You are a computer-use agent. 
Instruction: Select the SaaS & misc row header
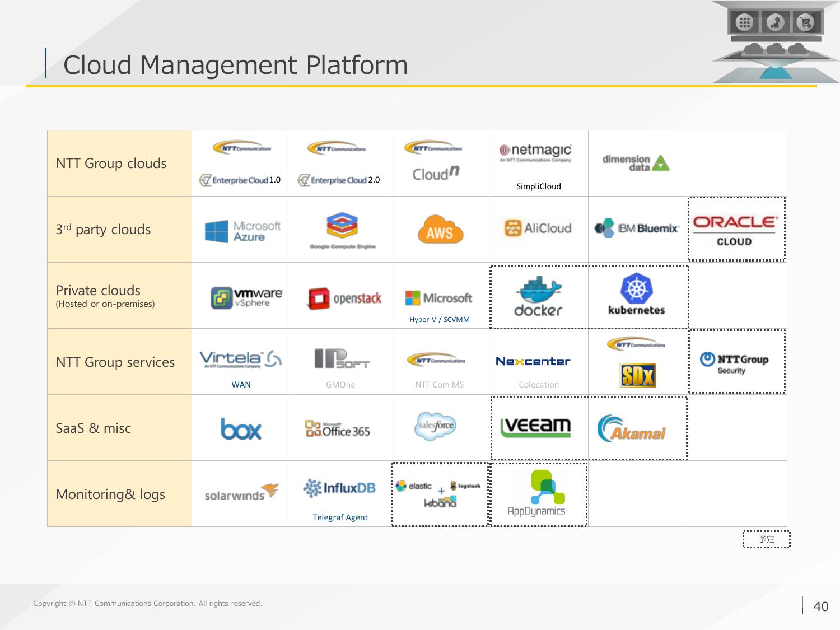[119, 428]
